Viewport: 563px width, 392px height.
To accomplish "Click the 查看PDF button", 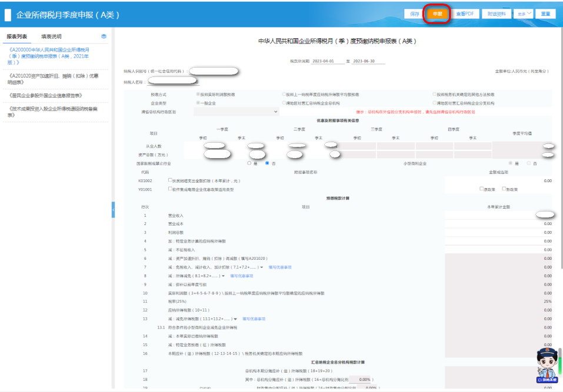I will pyautogui.click(x=465, y=14).
